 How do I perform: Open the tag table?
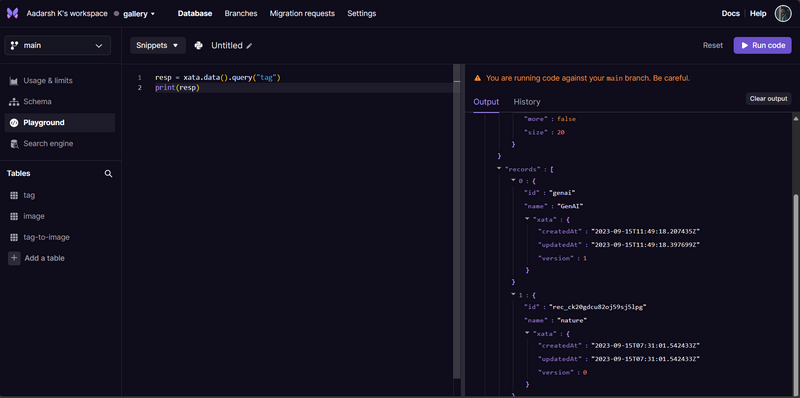coord(29,195)
